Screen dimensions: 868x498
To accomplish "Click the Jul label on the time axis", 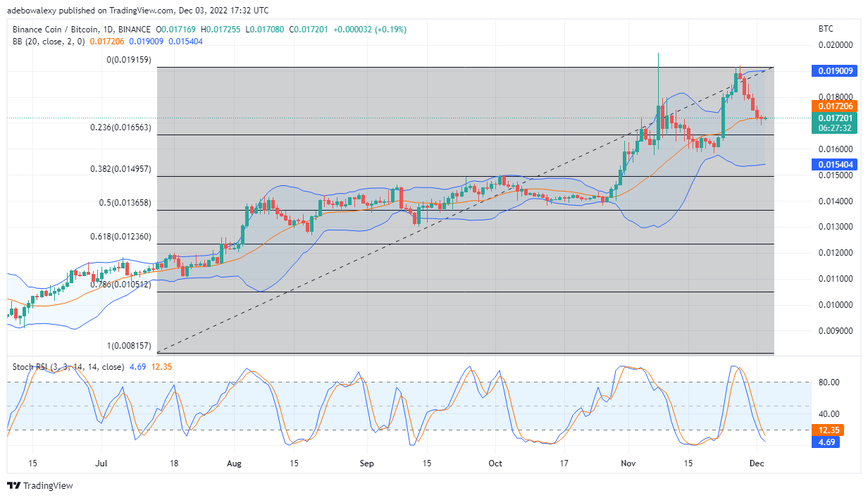I will point(101,463).
